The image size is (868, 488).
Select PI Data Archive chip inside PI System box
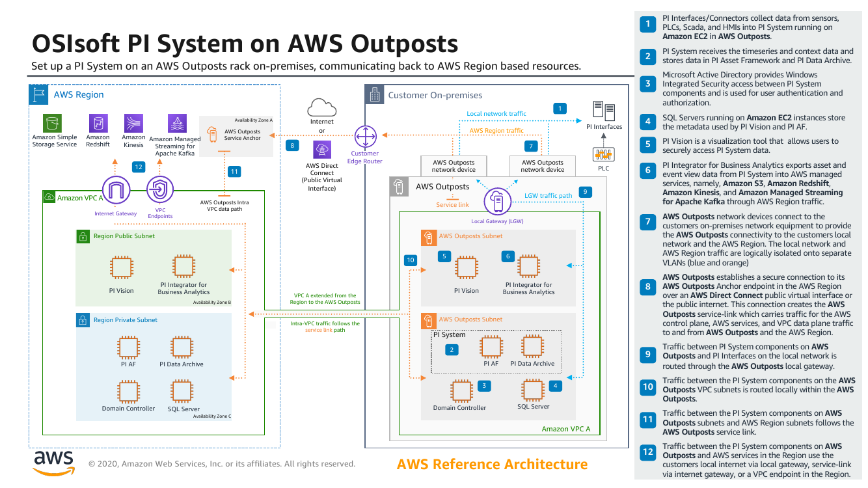[532, 347]
